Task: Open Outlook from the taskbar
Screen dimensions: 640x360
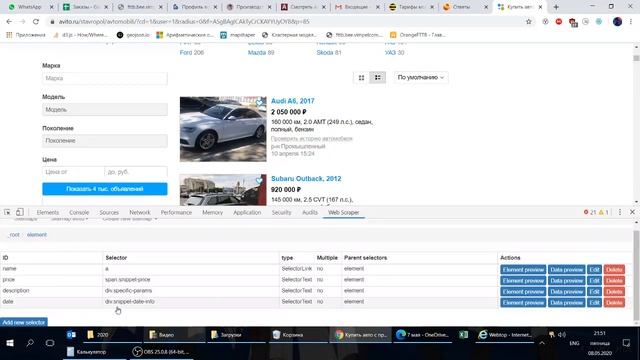Action: pyautogui.click(x=71, y=335)
